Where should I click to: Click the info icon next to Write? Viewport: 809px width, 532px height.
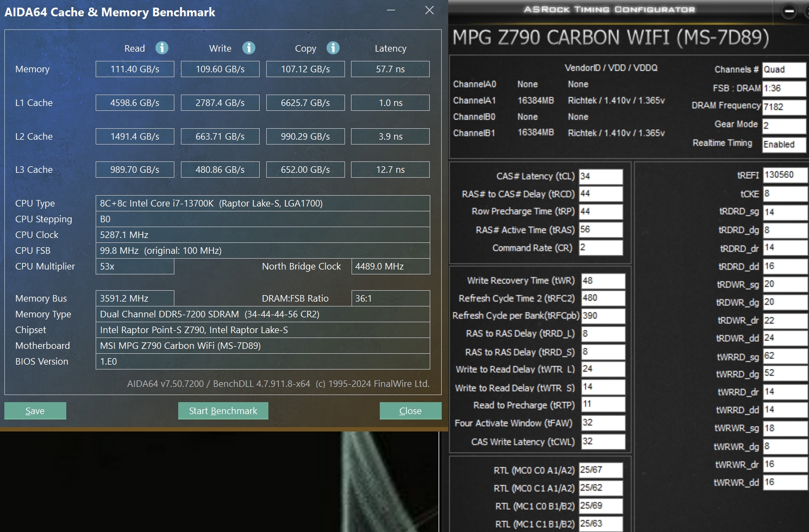click(x=249, y=48)
